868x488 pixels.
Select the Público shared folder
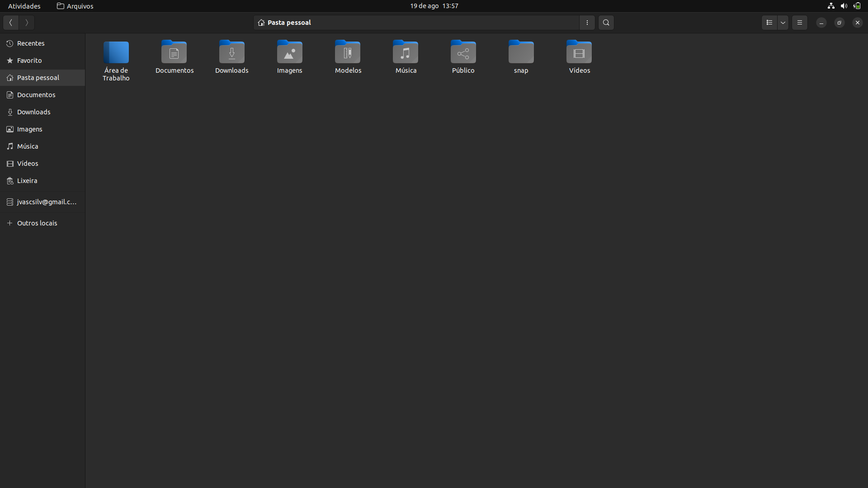463,53
